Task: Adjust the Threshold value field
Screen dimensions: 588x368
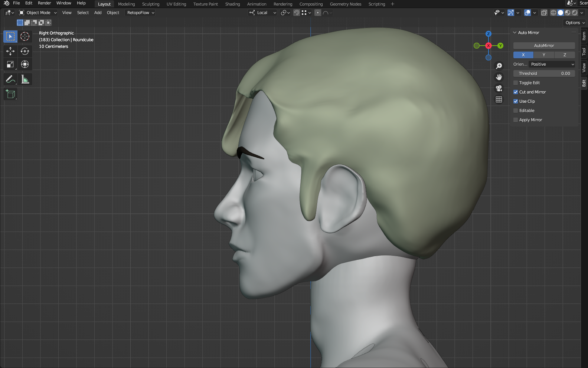Action: click(x=544, y=73)
